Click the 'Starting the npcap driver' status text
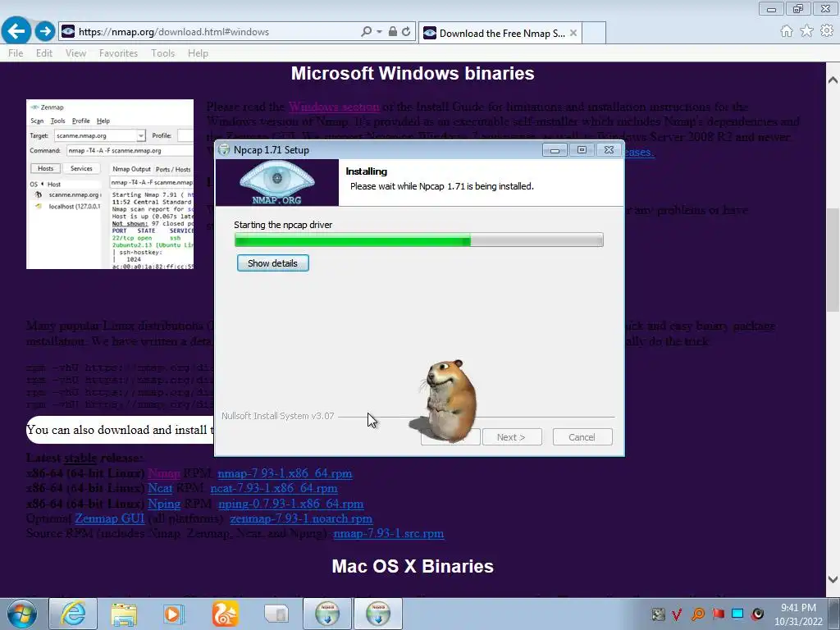Image resolution: width=840 pixels, height=630 pixels. click(283, 225)
